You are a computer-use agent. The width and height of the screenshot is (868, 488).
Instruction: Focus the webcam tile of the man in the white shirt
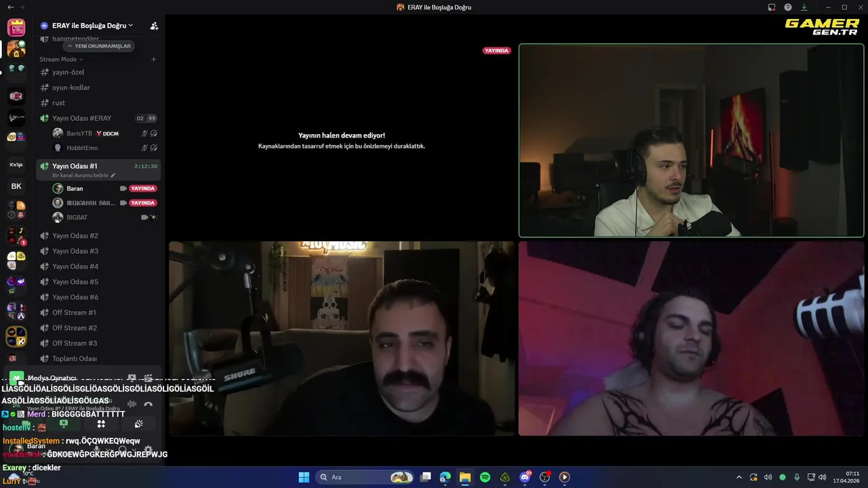pyautogui.click(x=691, y=140)
